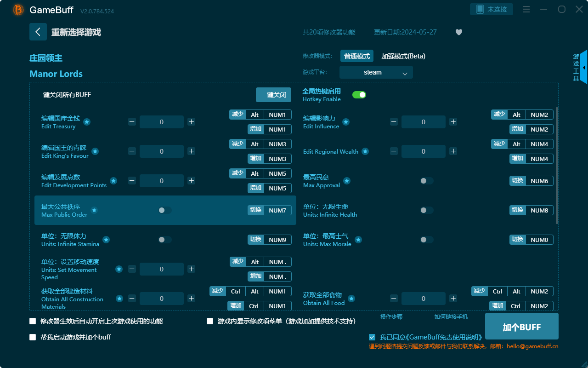Favorite Edit Treasury with its star icon

click(x=87, y=122)
